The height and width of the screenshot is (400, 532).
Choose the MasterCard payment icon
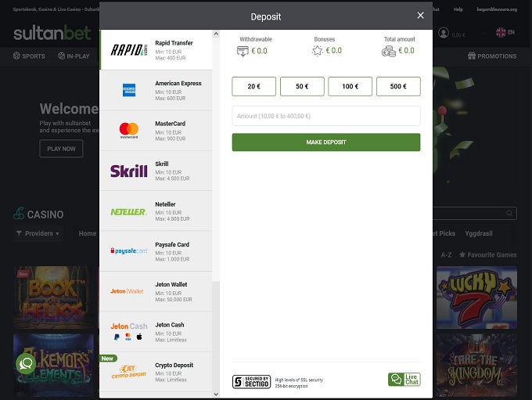pyautogui.click(x=129, y=131)
